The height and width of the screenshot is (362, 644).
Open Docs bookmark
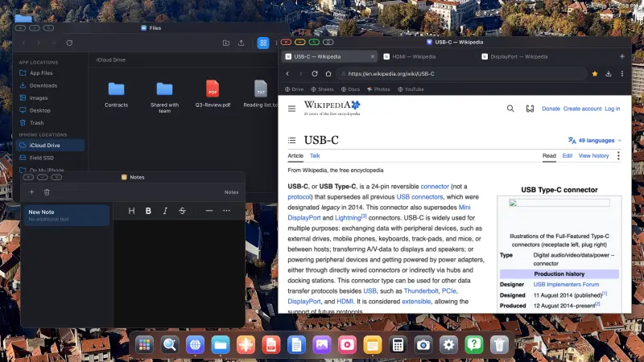pyautogui.click(x=350, y=89)
